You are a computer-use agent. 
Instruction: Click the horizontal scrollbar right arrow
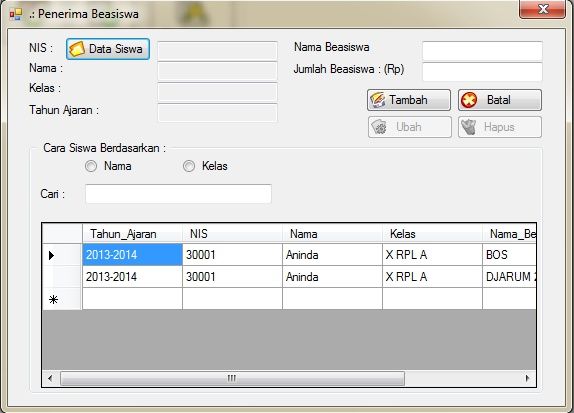click(528, 378)
